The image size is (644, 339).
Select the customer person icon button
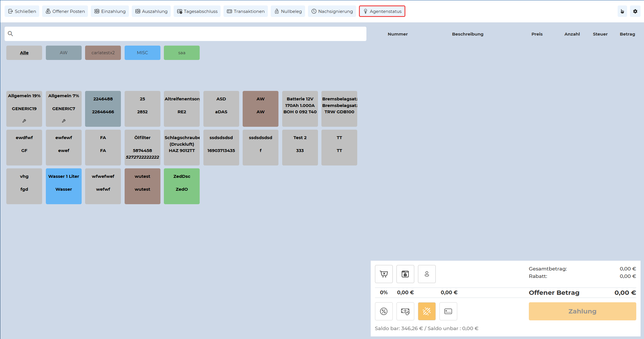point(427,274)
